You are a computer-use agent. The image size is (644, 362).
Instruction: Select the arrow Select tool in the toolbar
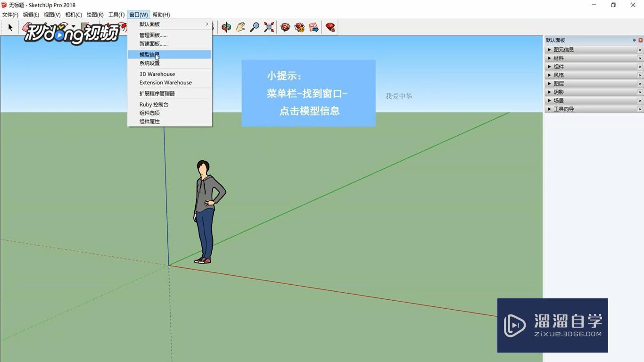10,27
